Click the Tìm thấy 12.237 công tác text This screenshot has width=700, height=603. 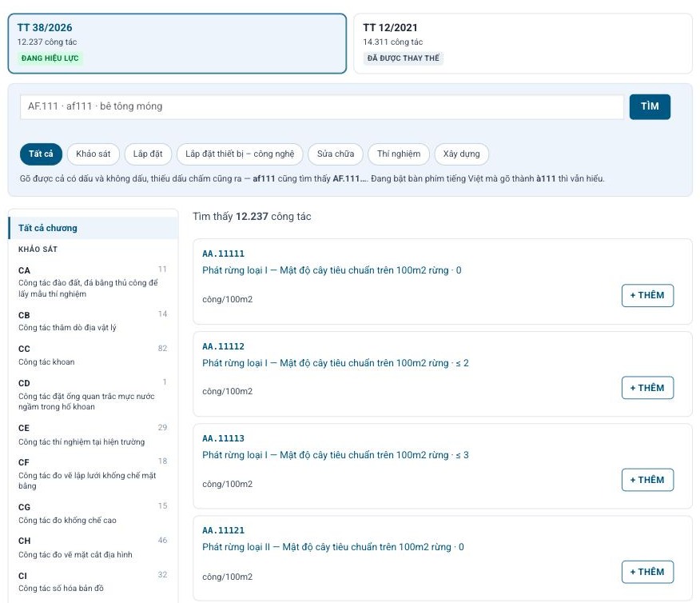[x=252, y=217]
